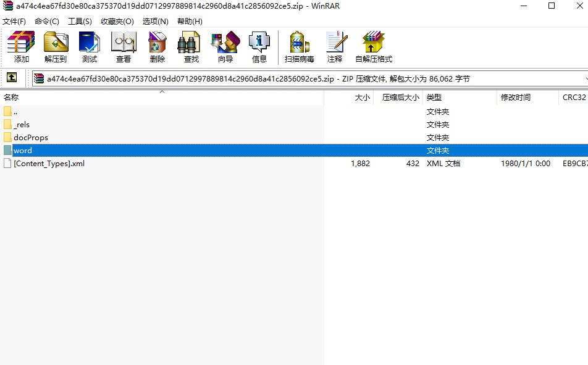Viewport: 588px width, 365px height.
Task: Select the _rels folder icon
Action: pos(7,124)
